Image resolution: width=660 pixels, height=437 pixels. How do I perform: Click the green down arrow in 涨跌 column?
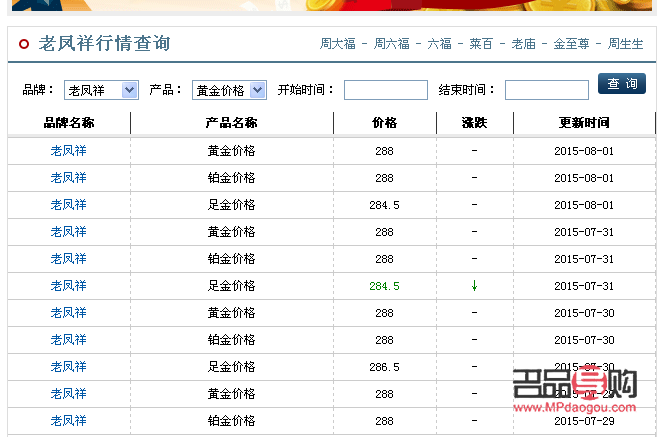pos(474,286)
